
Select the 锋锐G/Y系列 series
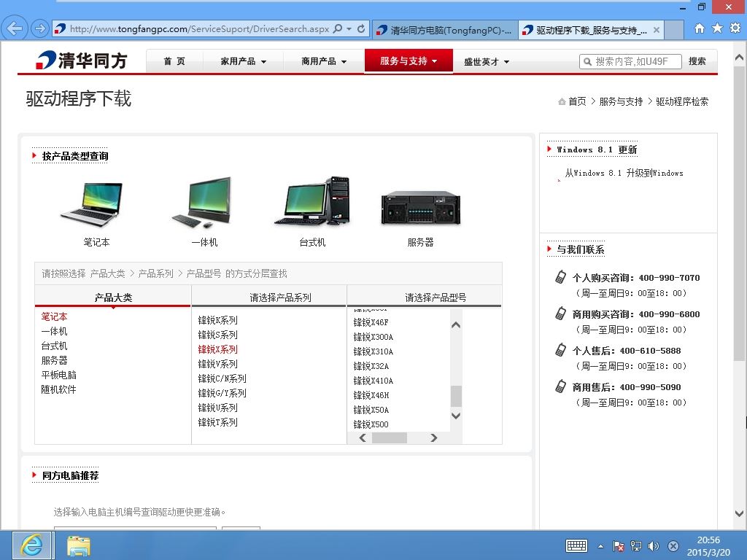(222, 393)
